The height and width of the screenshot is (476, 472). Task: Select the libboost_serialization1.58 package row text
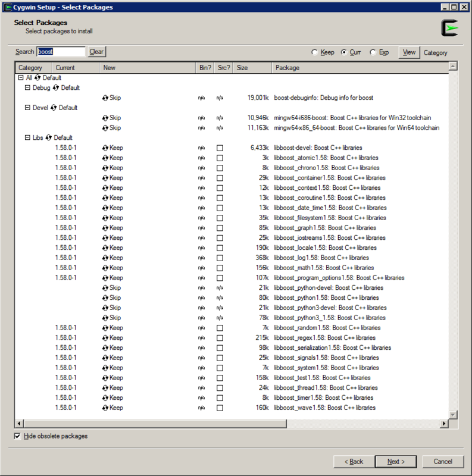[332, 348]
